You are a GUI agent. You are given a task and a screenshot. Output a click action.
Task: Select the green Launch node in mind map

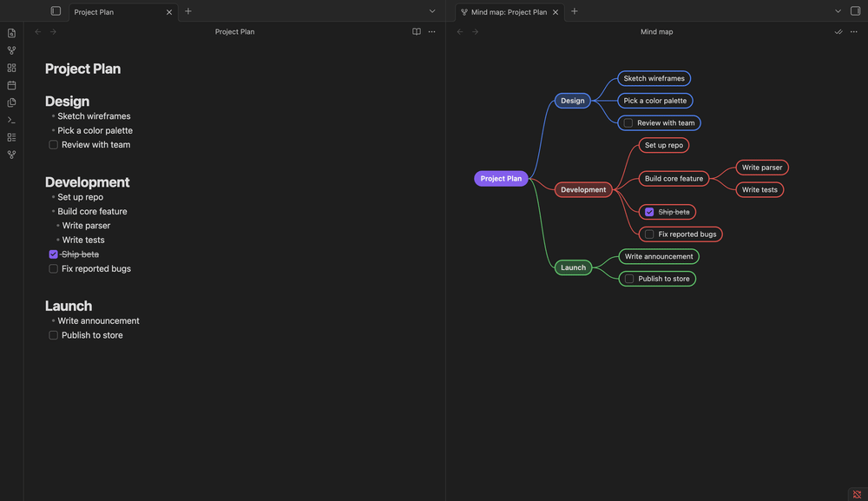click(573, 267)
